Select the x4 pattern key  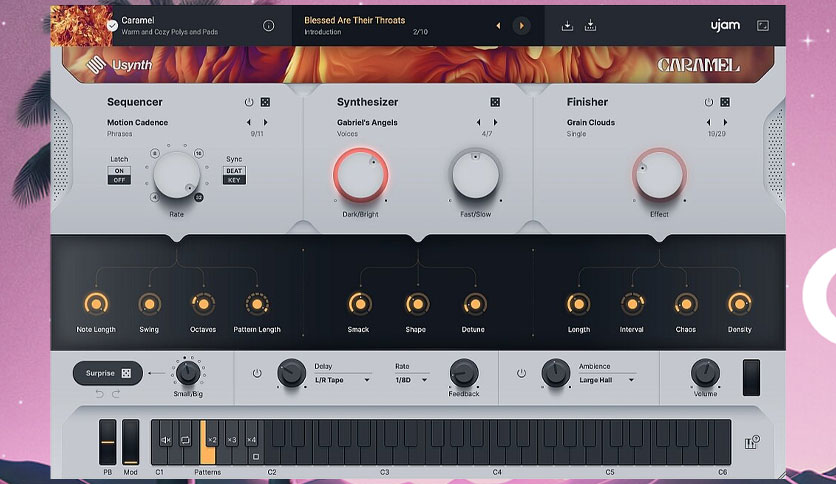(251, 440)
